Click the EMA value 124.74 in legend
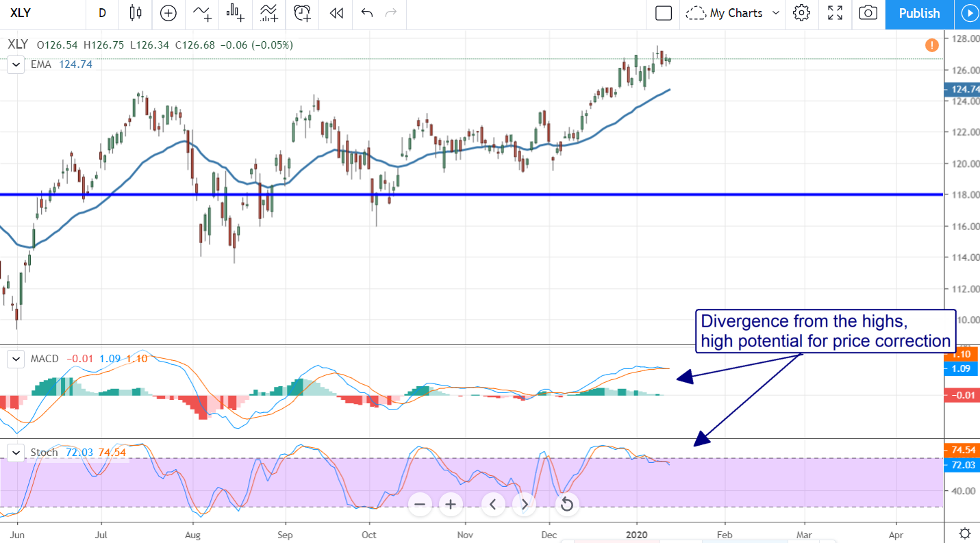980x543 pixels. click(74, 64)
